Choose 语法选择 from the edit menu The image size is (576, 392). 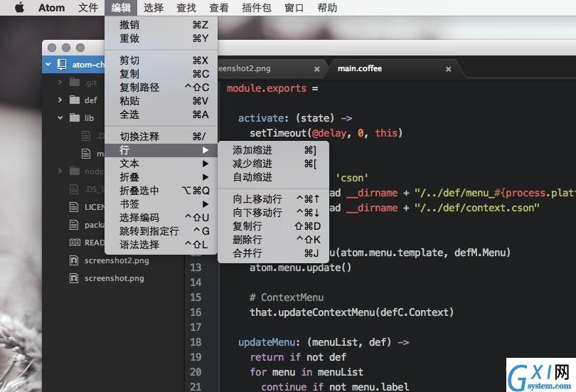161,245
